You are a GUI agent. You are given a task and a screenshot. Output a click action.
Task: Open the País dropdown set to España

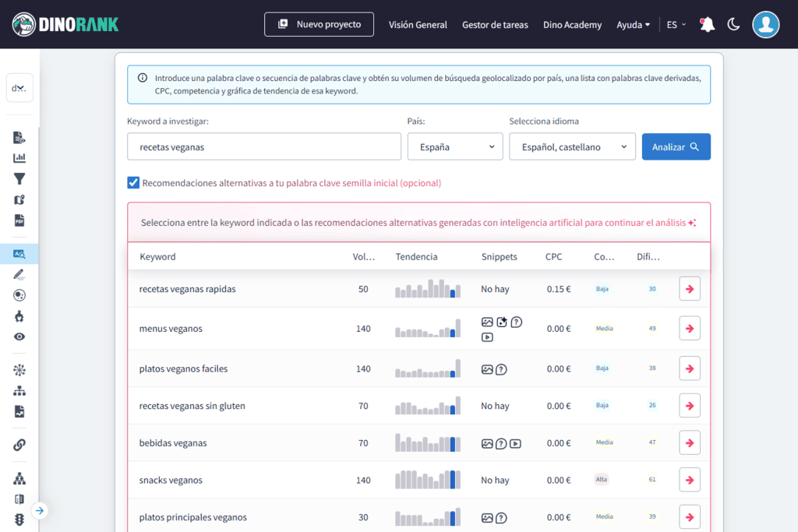(x=455, y=146)
